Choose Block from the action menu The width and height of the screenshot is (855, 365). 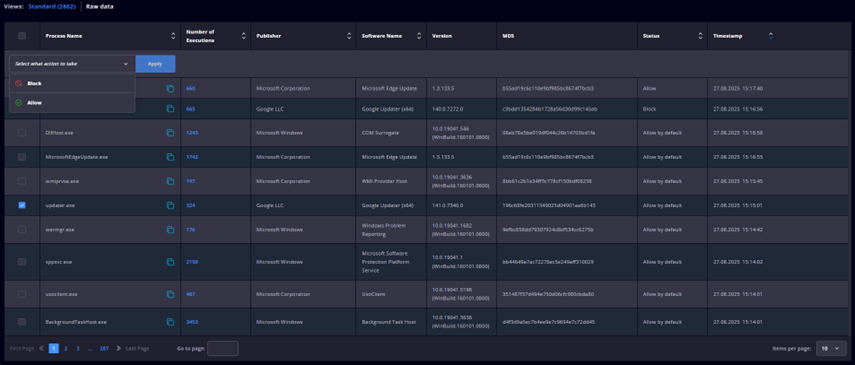[x=72, y=83]
